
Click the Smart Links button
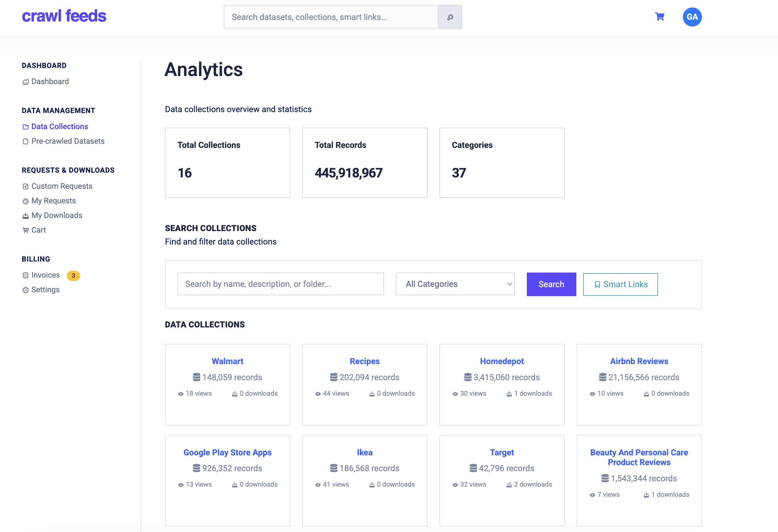pos(620,284)
